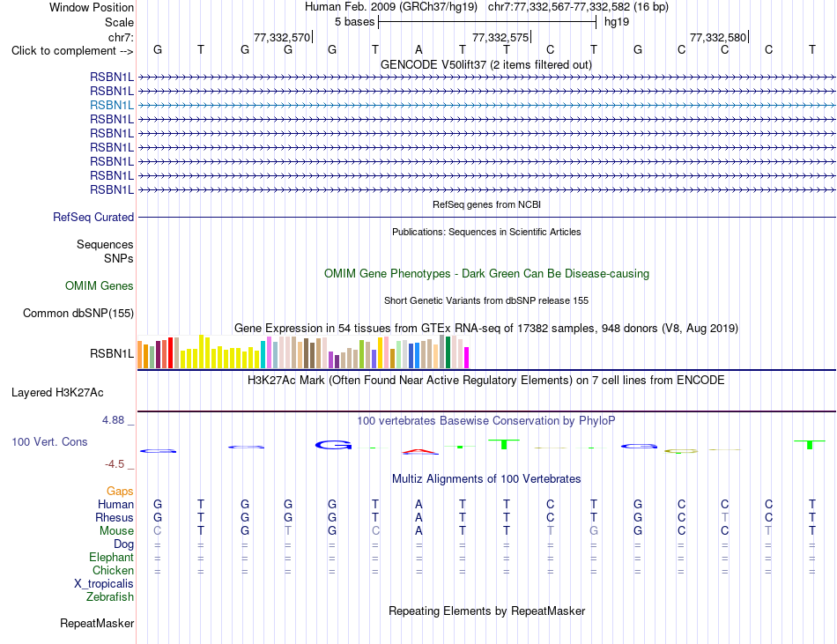
Task: Click the X_tropicalis species label
Action: pos(104,584)
